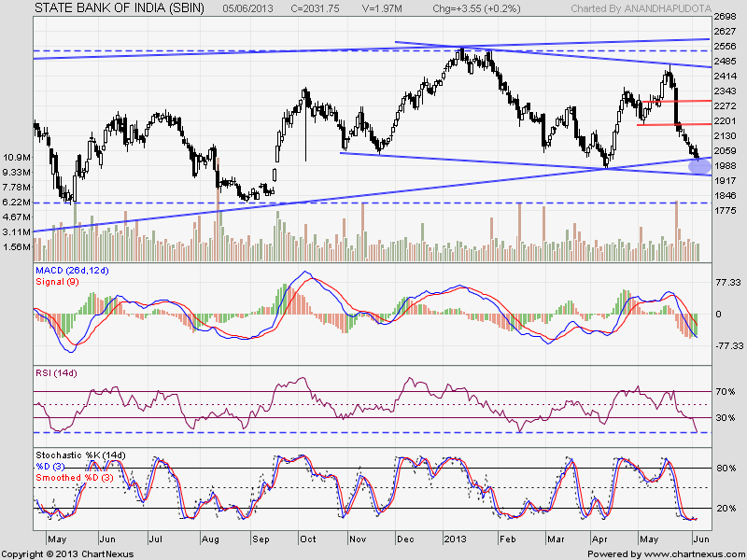Image resolution: width=747 pixels, height=560 pixels.
Task: Click the RSI 70% overbought level label
Action: (726, 392)
